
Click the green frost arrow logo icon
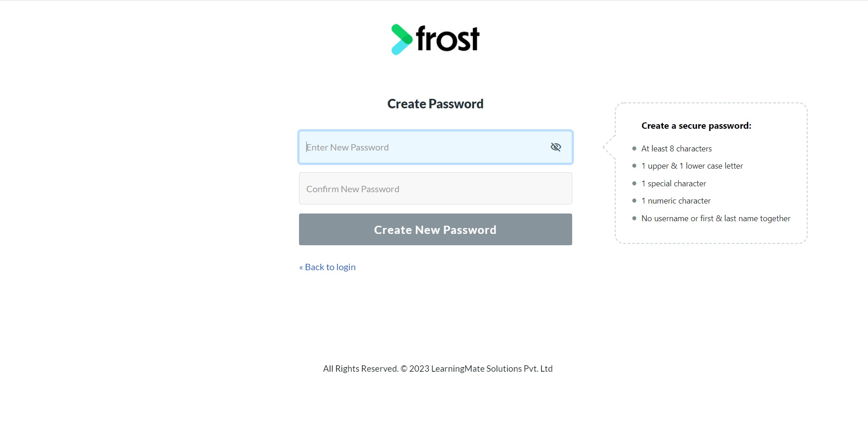pyautogui.click(x=402, y=39)
